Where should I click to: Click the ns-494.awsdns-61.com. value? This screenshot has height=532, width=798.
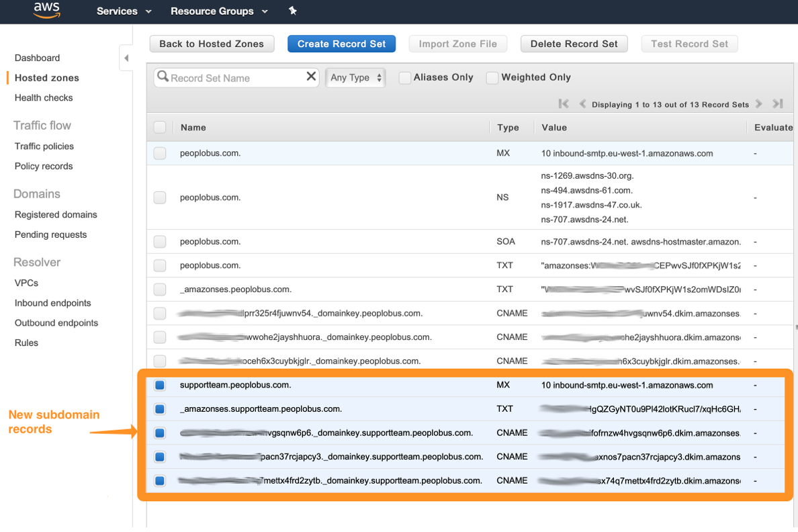pos(587,190)
